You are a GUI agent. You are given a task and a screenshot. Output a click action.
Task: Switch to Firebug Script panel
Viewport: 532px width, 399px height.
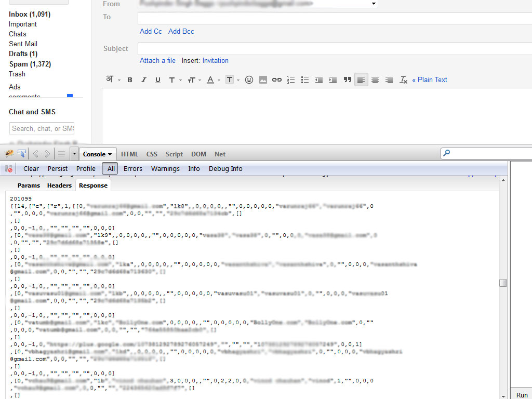pos(174,154)
